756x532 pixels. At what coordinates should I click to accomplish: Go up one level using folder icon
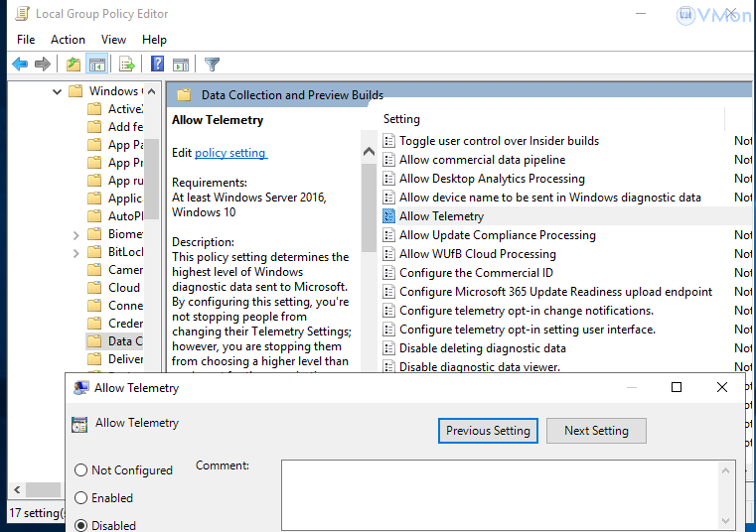coord(73,65)
